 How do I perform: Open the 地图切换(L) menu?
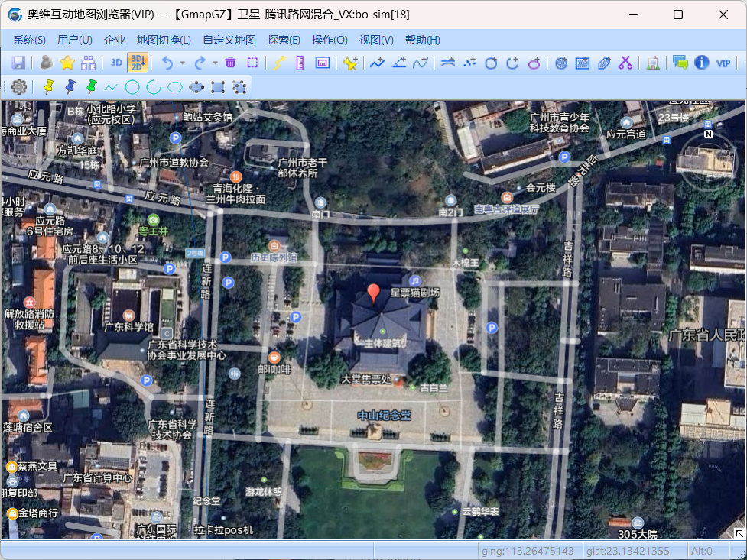click(164, 40)
